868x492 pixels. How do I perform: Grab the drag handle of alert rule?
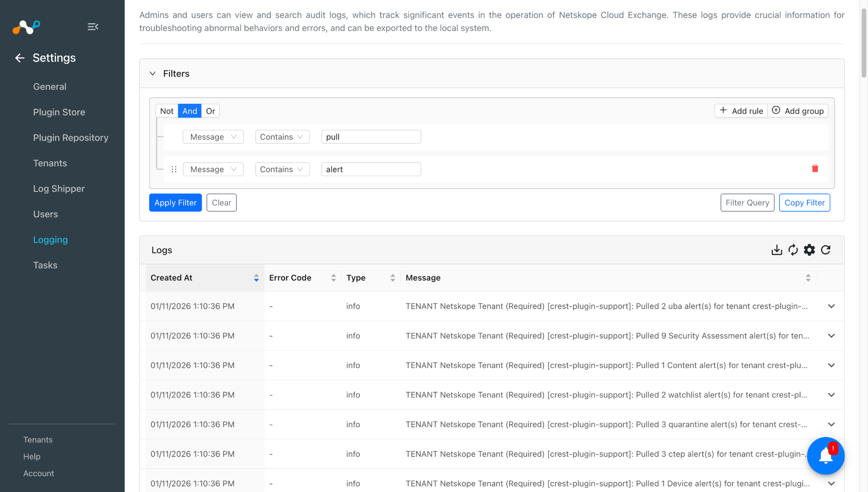click(x=174, y=169)
